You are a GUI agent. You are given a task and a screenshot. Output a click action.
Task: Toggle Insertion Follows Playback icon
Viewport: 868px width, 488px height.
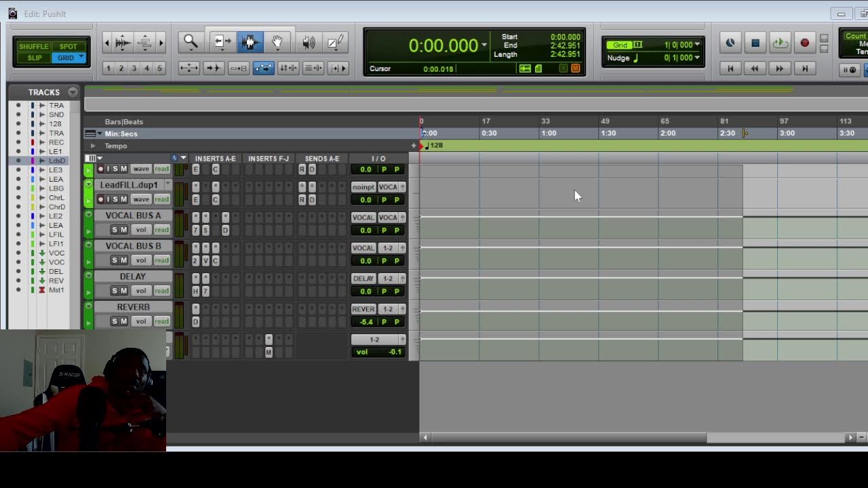338,68
